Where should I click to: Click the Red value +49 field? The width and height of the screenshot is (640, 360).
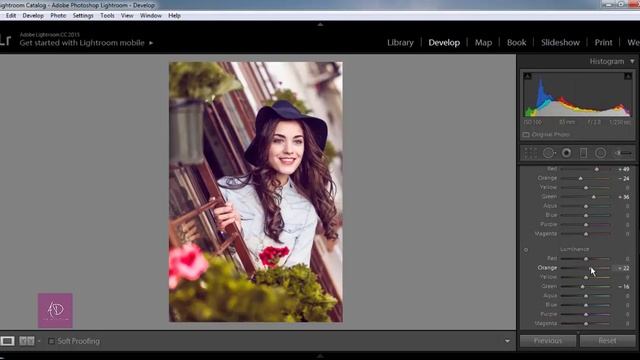(623, 169)
